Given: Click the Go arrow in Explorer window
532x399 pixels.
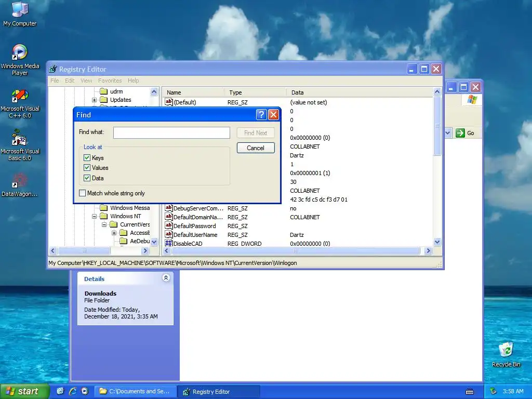Looking at the screenshot, I should 460,133.
